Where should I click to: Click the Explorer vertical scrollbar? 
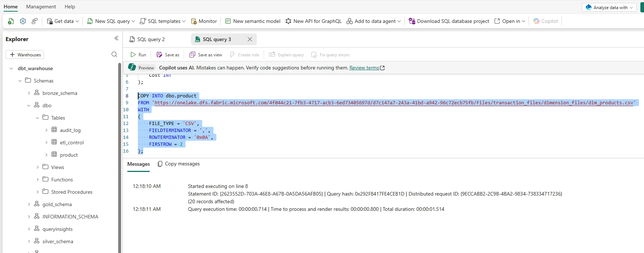(120, 157)
